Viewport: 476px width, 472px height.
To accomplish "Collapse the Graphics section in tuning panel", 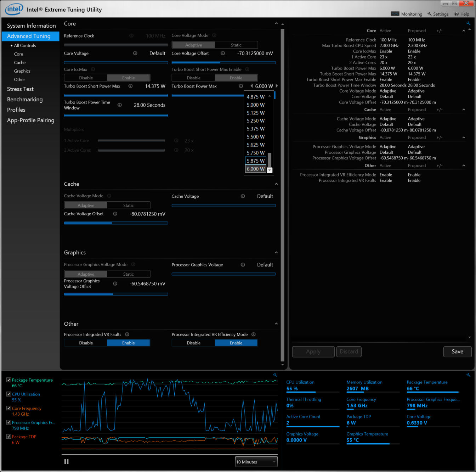I will (x=276, y=253).
